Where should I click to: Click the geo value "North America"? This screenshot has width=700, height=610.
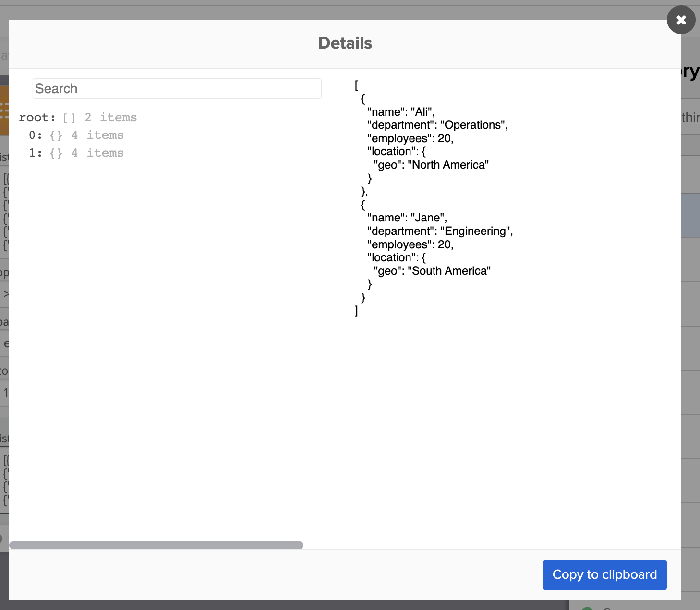[x=448, y=164]
